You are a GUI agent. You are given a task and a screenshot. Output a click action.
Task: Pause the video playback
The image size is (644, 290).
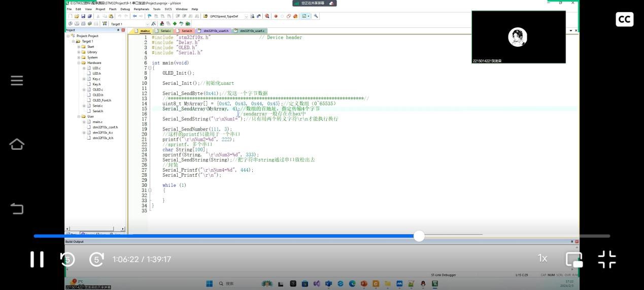(37, 259)
